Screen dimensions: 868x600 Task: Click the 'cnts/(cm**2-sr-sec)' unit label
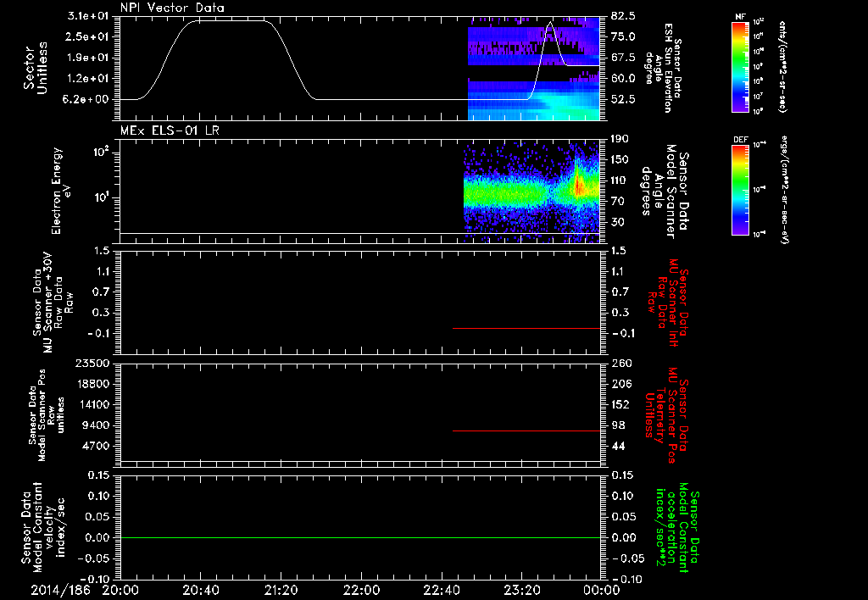click(782, 67)
